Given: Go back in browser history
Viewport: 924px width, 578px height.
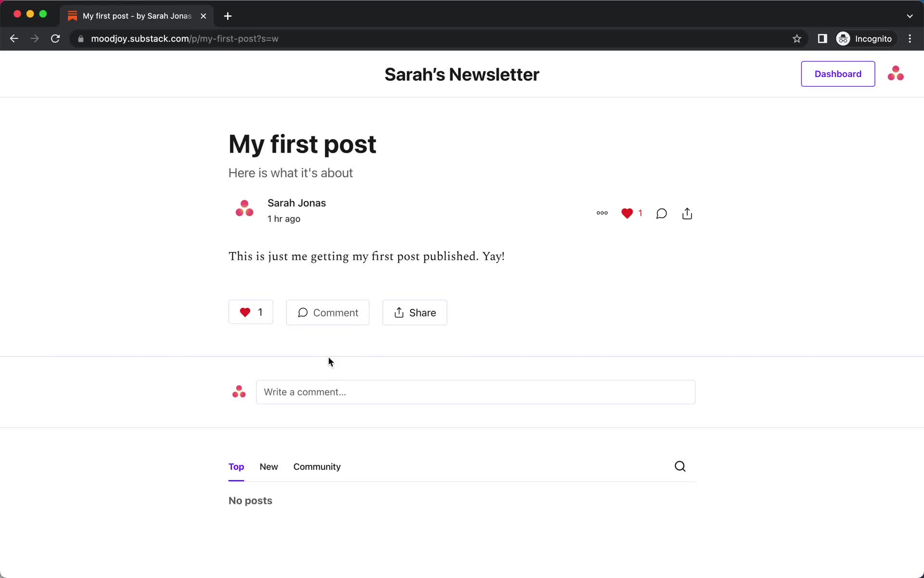Looking at the screenshot, I should tap(14, 39).
